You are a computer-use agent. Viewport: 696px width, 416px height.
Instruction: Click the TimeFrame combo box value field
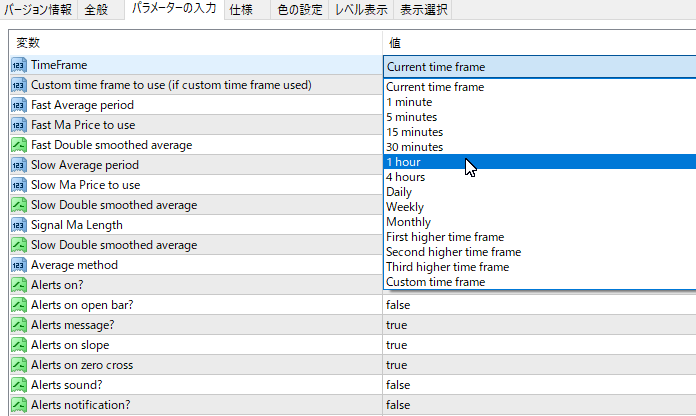(x=538, y=67)
